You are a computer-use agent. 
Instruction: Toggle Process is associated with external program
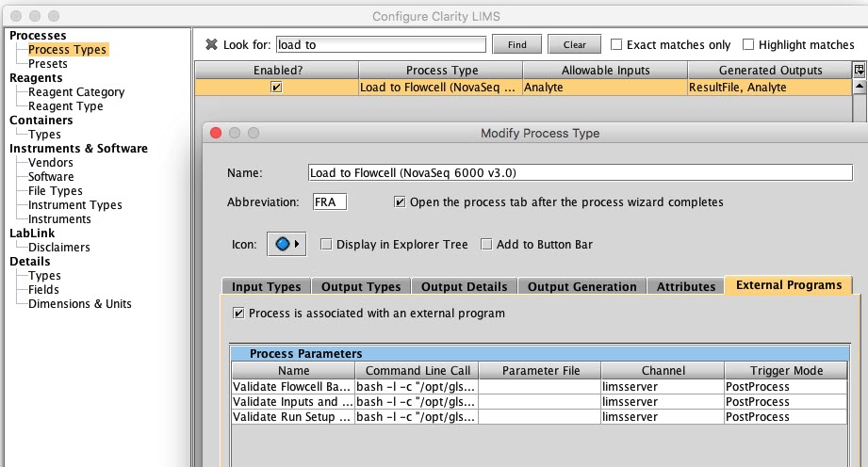(x=238, y=314)
